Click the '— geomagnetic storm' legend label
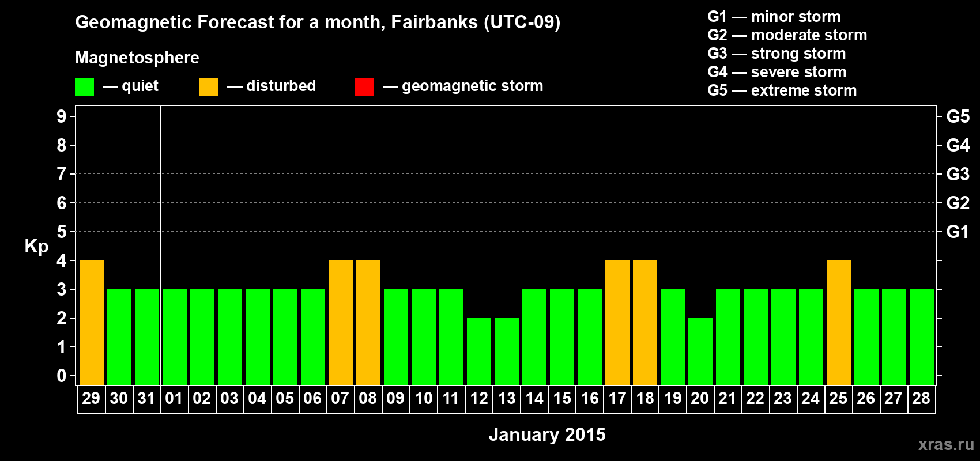This screenshot has width=980, height=461. pyautogui.click(x=463, y=86)
